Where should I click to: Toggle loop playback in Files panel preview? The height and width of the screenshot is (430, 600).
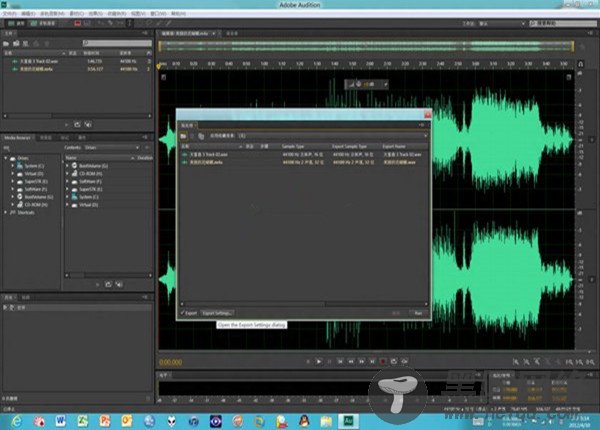click(x=77, y=125)
